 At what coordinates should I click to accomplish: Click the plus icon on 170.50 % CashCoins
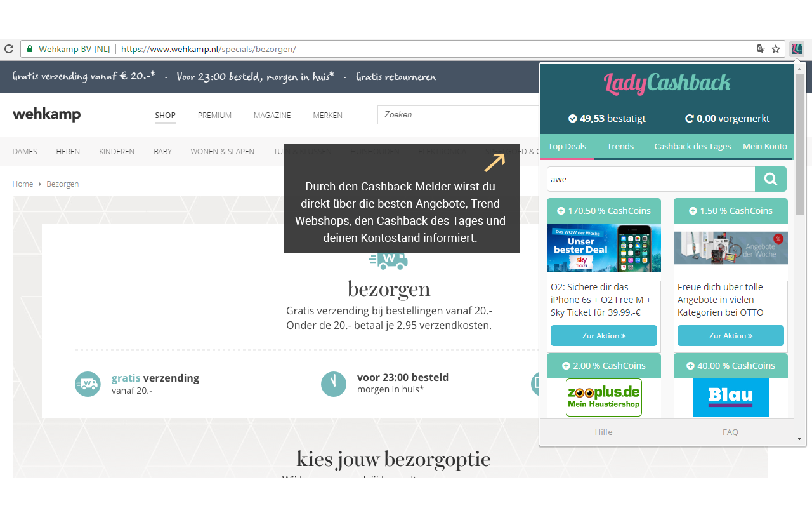coord(561,211)
